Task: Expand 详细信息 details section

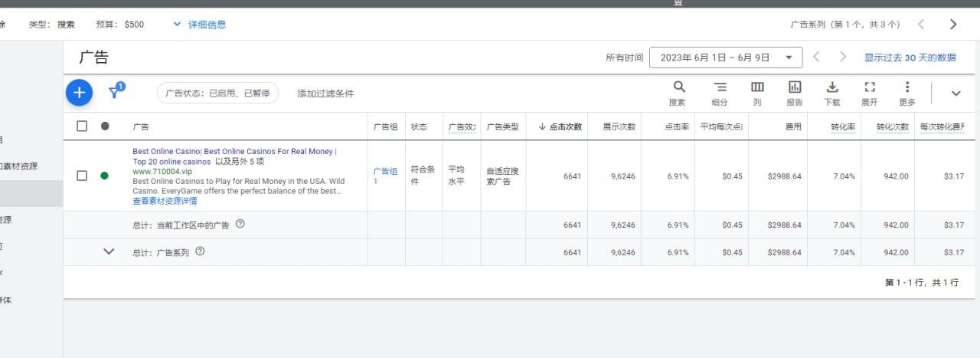Action: 200,25
